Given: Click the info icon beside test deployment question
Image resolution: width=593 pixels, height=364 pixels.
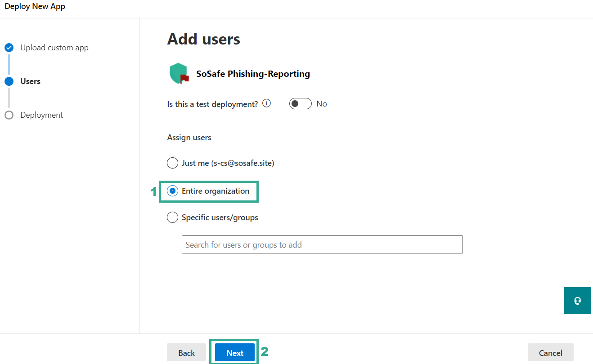Looking at the screenshot, I should tap(266, 103).
